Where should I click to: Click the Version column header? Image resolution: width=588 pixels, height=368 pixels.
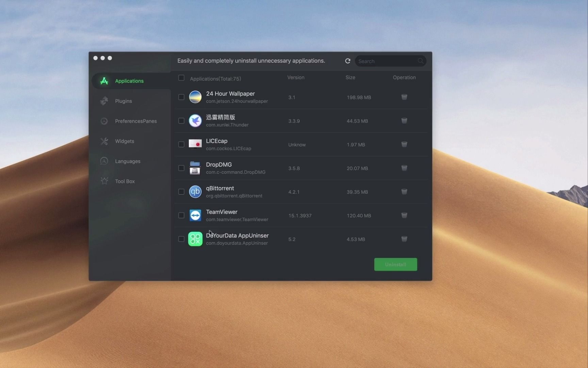[296, 78]
